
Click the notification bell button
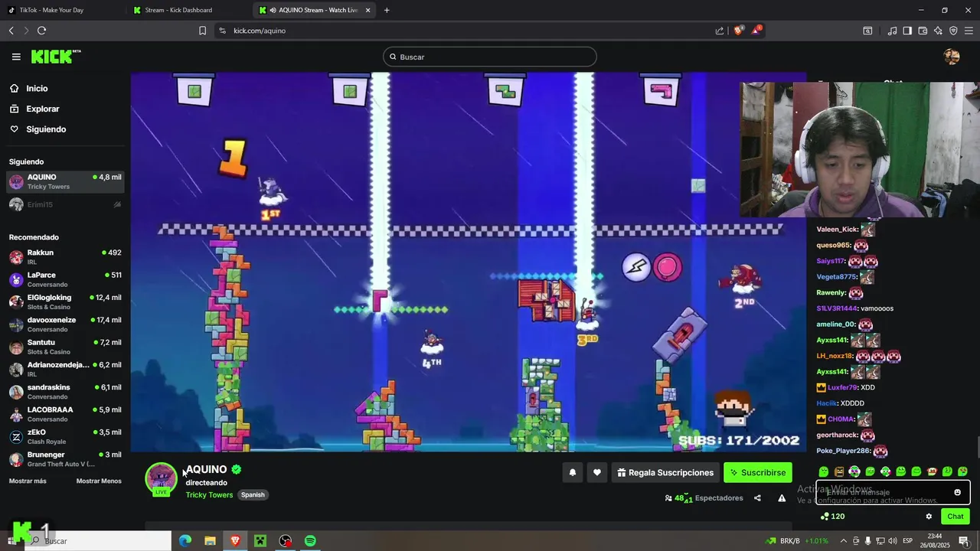pyautogui.click(x=572, y=473)
